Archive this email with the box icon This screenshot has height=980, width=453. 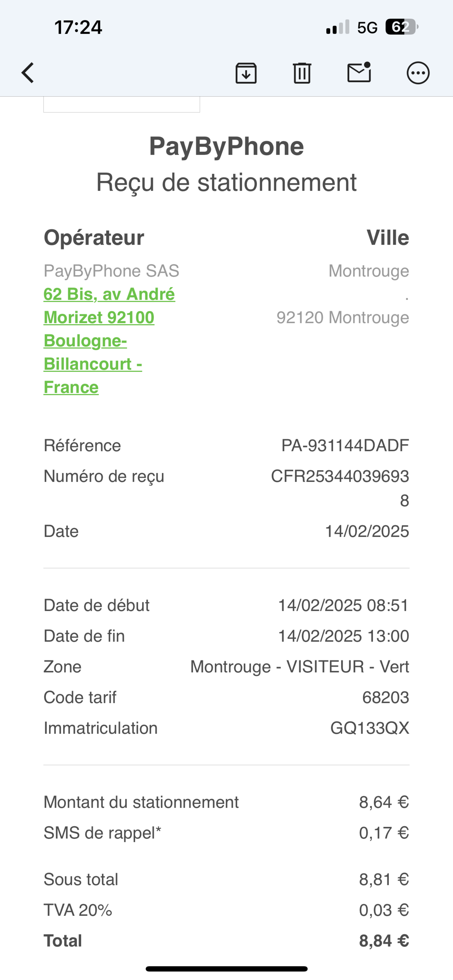[246, 73]
